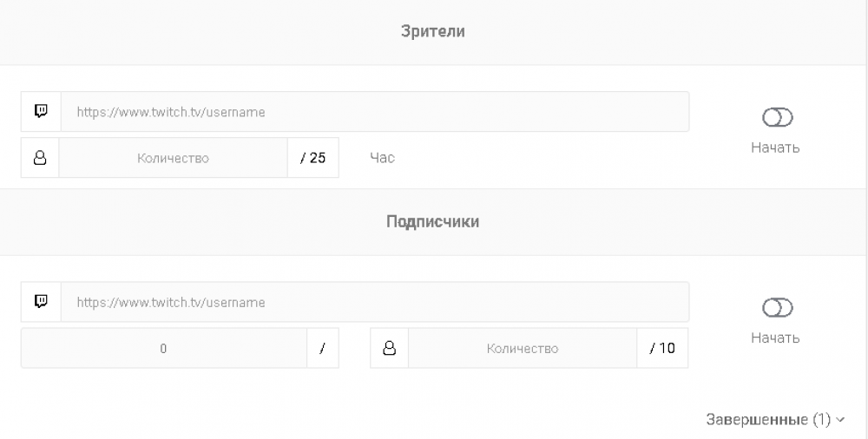Click the Начать label under the Подписчики switch
This screenshot has width=868, height=439.
775,337
